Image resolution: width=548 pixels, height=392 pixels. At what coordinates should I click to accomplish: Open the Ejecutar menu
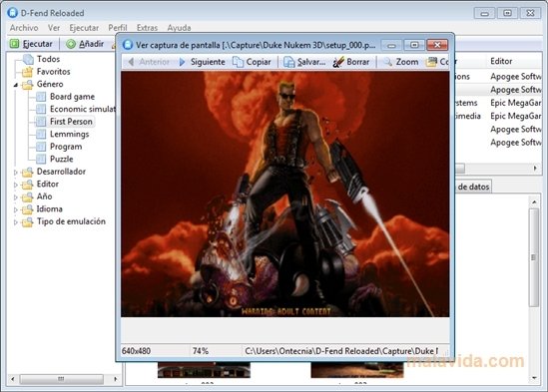84,28
